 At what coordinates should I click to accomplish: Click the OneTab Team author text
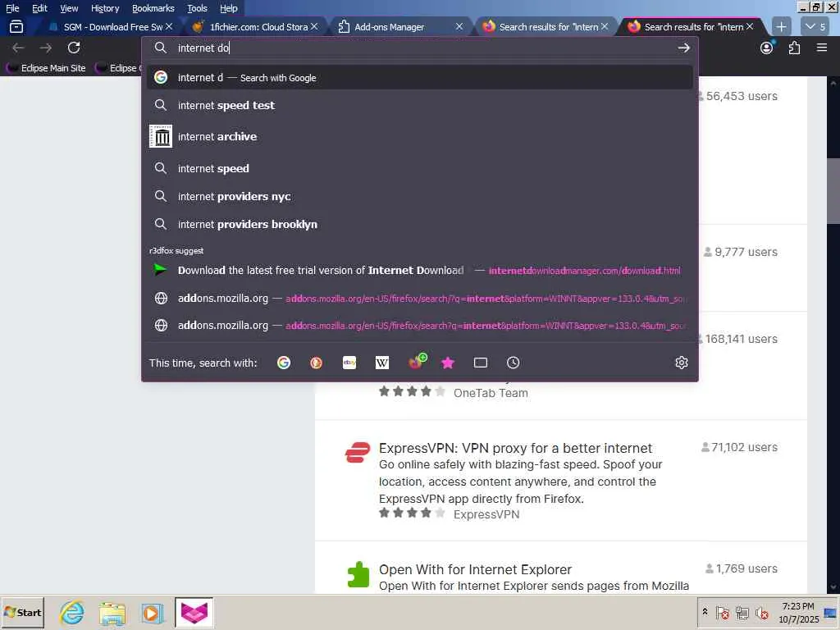pyautogui.click(x=491, y=393)
